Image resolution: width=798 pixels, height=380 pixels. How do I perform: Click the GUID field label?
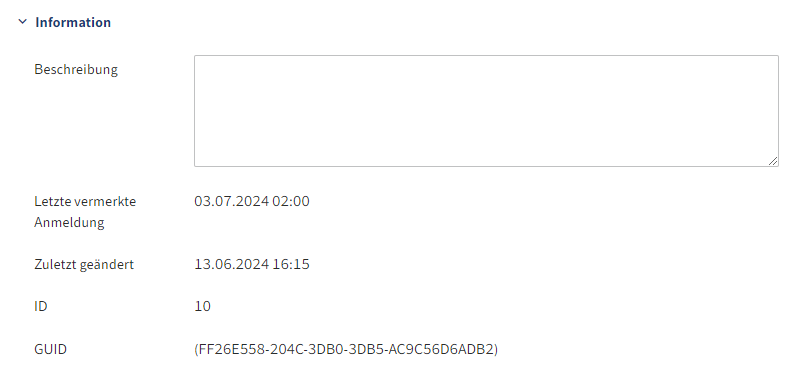pyautogui.click(x=50, y=349)
